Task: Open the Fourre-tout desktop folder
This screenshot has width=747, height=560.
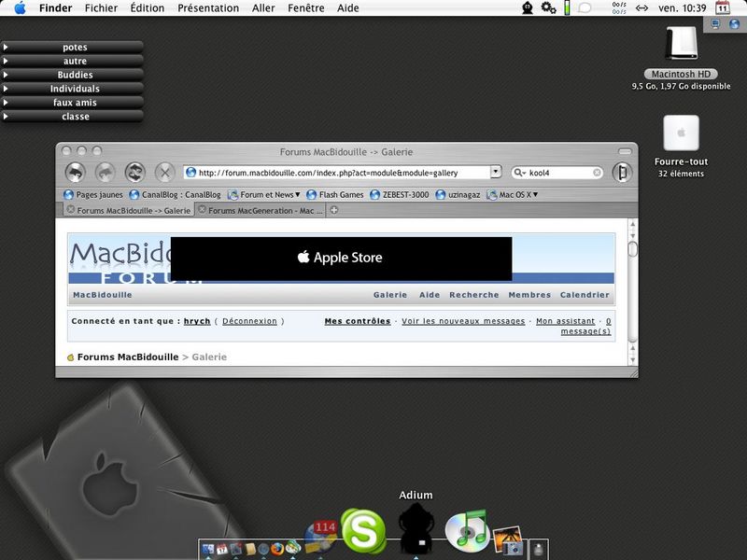Action: 682,133
